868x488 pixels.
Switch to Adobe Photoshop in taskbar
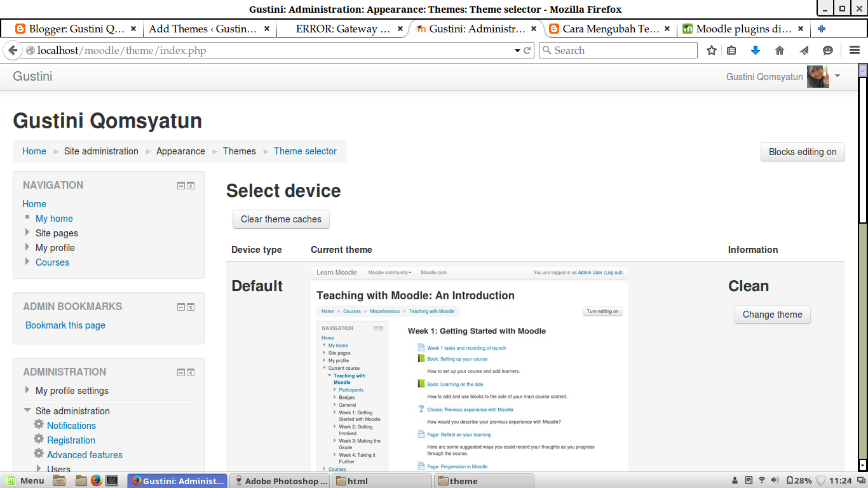[x=281, y=481]
